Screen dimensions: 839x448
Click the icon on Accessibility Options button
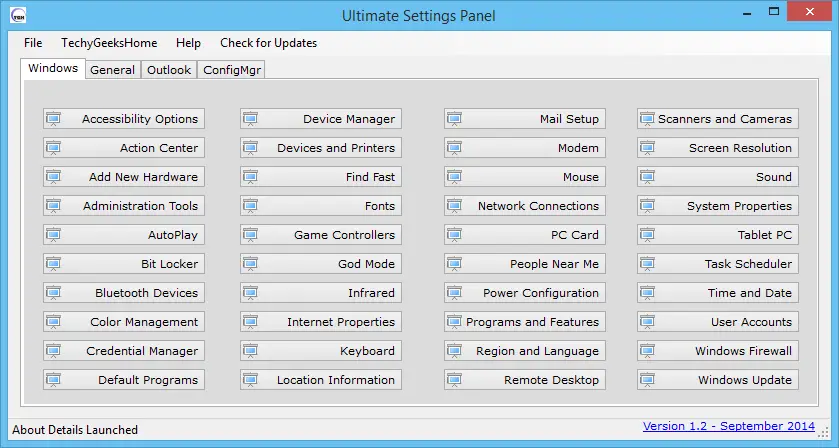(x=53, y=119)
